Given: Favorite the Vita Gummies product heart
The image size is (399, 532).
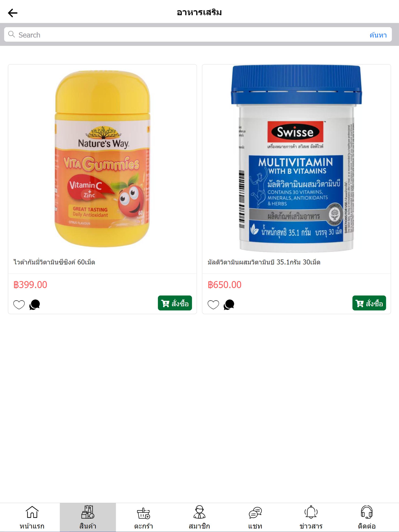Looking at the screenshot, I should (x=19, y=305).
